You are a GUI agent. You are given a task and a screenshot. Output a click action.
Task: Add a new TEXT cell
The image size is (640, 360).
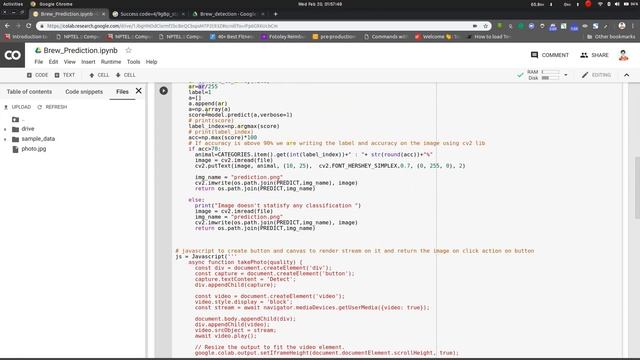click(x=64, y=75)
